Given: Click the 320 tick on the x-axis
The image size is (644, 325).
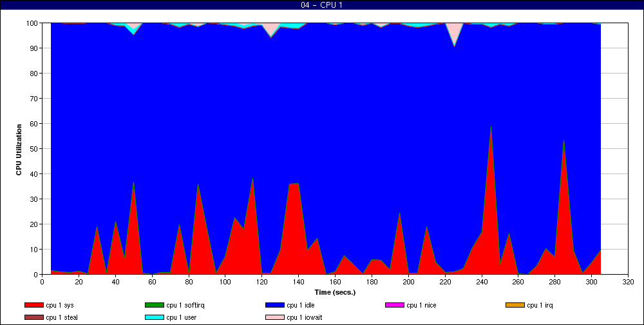Looking at the screenshot, I should pos(628,281).
